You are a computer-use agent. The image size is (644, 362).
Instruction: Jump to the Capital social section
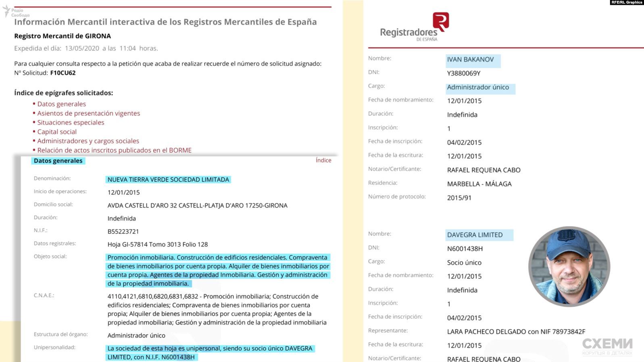pyautogui.click(x=57, y=132)
